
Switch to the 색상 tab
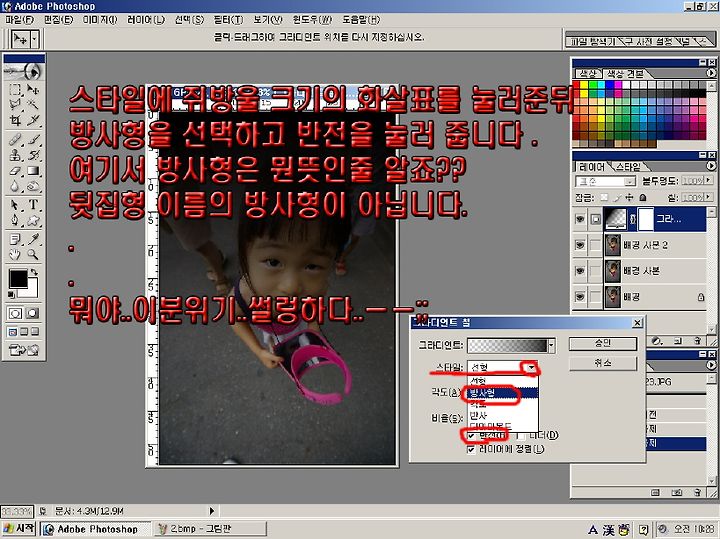pyautogui.click(x=588, y=74)
